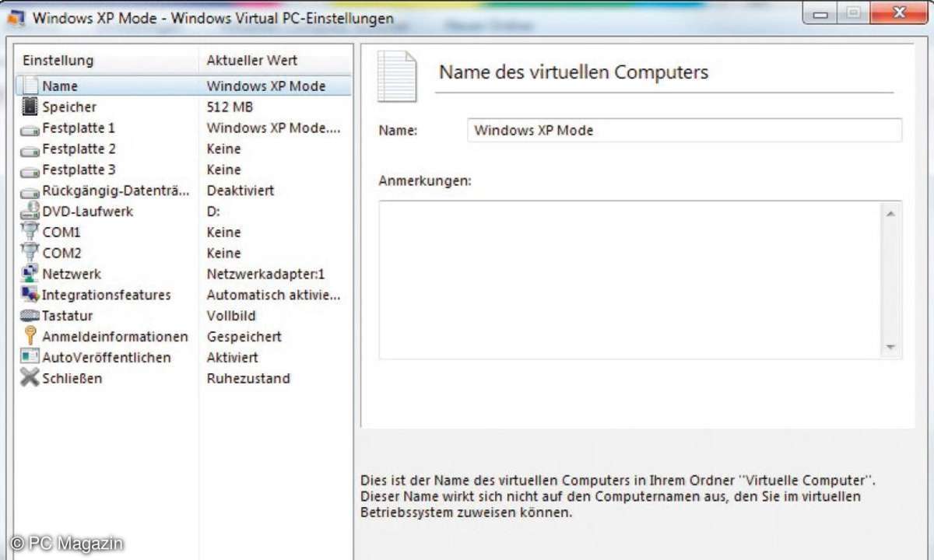934x560 pixels.
Task: Click the Windows XP Mode.... disk value
Action: click(x=274, y=128)
